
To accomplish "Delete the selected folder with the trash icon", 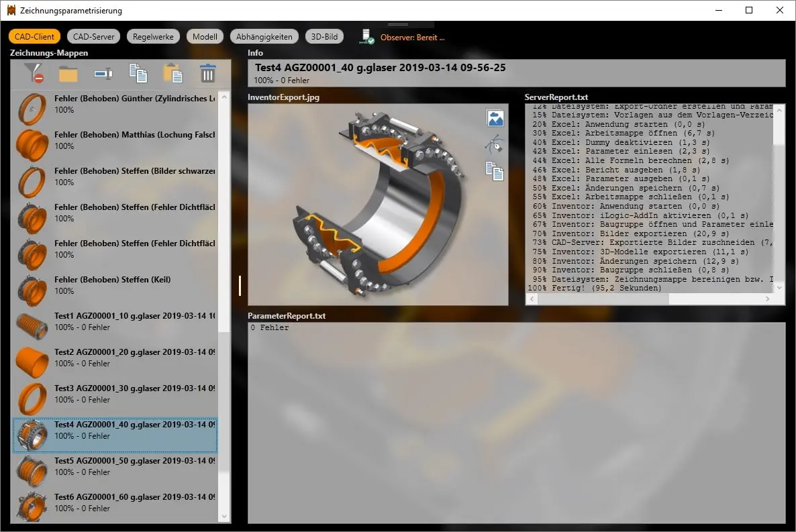I will (208, 73).
